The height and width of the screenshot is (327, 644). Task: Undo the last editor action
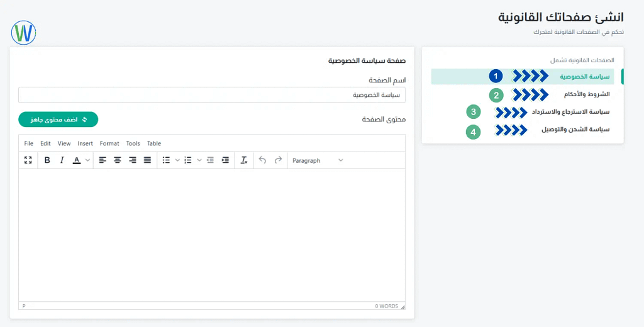click(262, 160)
